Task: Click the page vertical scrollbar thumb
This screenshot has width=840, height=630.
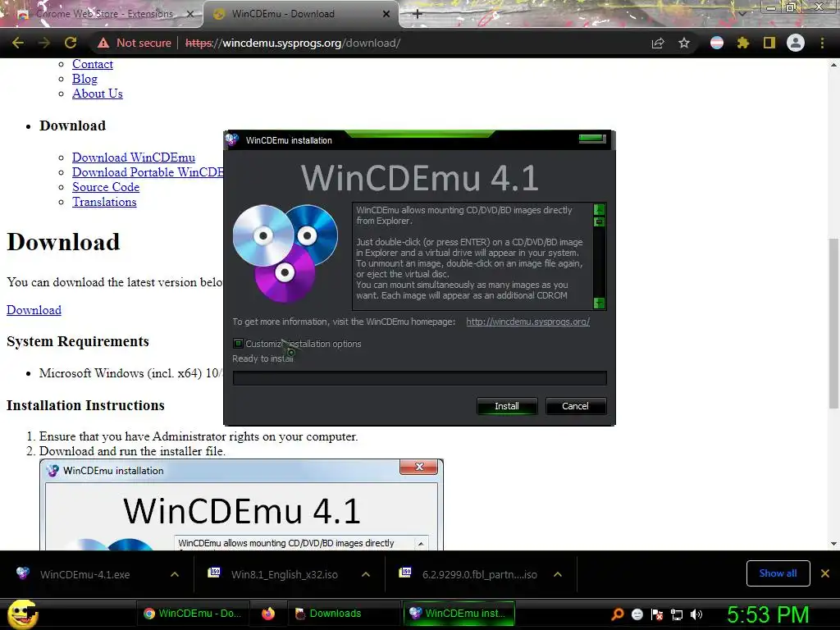Action: (x=833, y=323)
